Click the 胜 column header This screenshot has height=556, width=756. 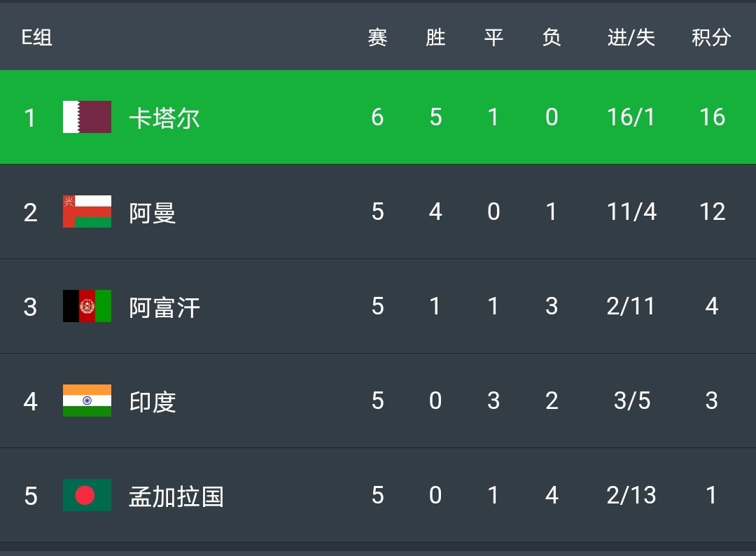click(435, 38)
